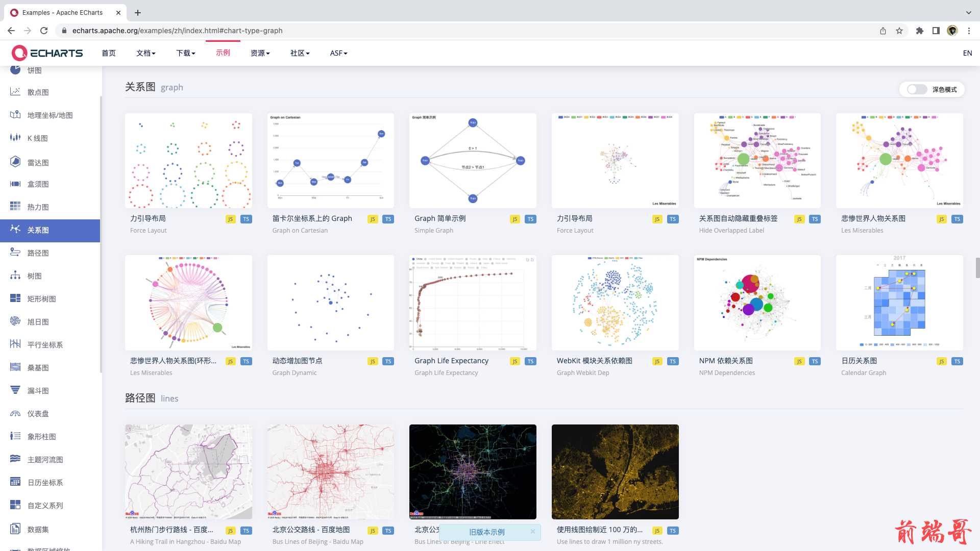This screenshot has width=980, height=551.
Task: Click the share page icon in address bar
Action: pos(883,31)
